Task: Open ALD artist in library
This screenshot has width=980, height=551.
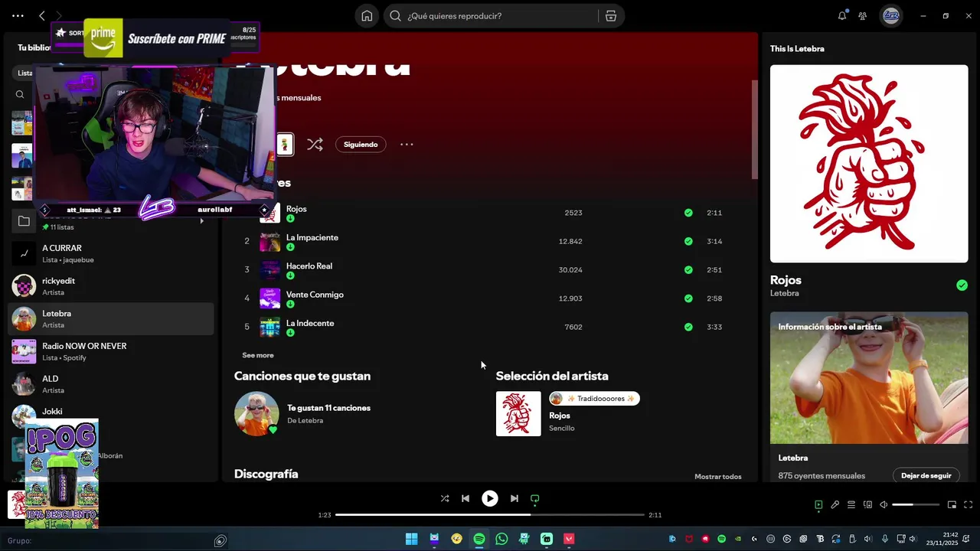Action: pos(111,384)
